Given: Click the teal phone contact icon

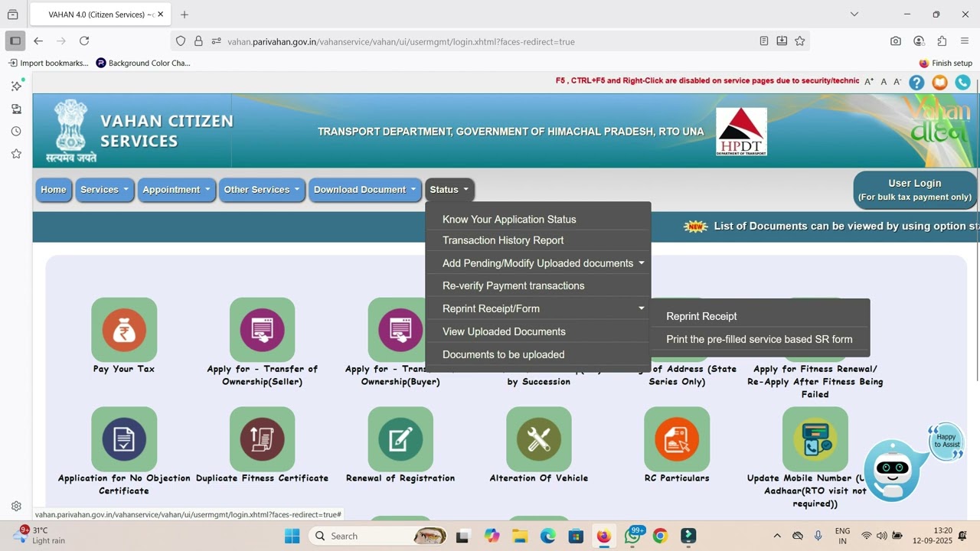Looking at the screenshot, I should tap(962, 82).
